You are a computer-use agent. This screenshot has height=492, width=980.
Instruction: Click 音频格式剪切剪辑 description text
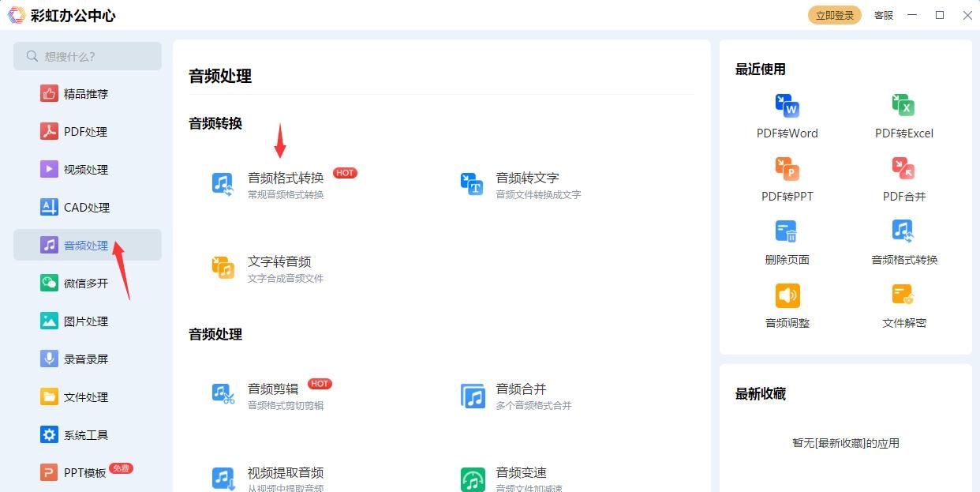point(286,405)
